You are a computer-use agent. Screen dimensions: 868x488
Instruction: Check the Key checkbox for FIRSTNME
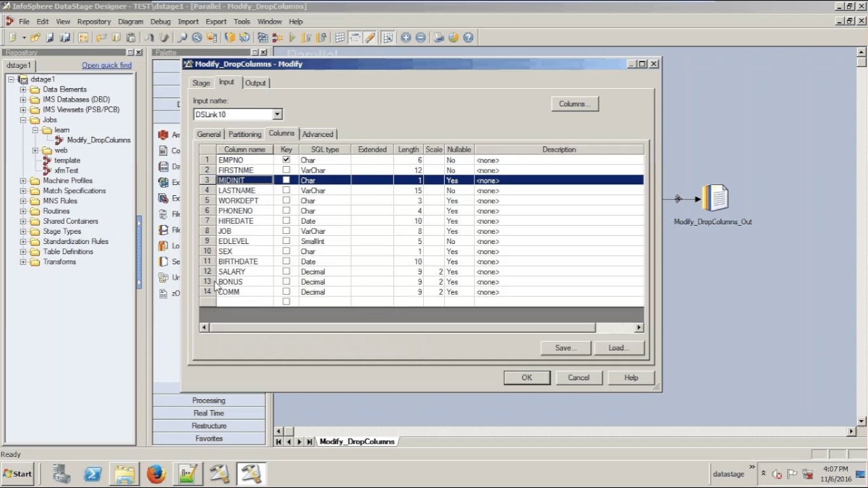pyautogui.click(x=286, y=170)
